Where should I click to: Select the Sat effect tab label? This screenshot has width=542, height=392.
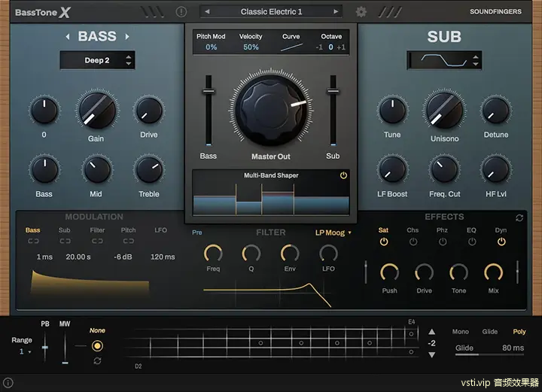383,230
